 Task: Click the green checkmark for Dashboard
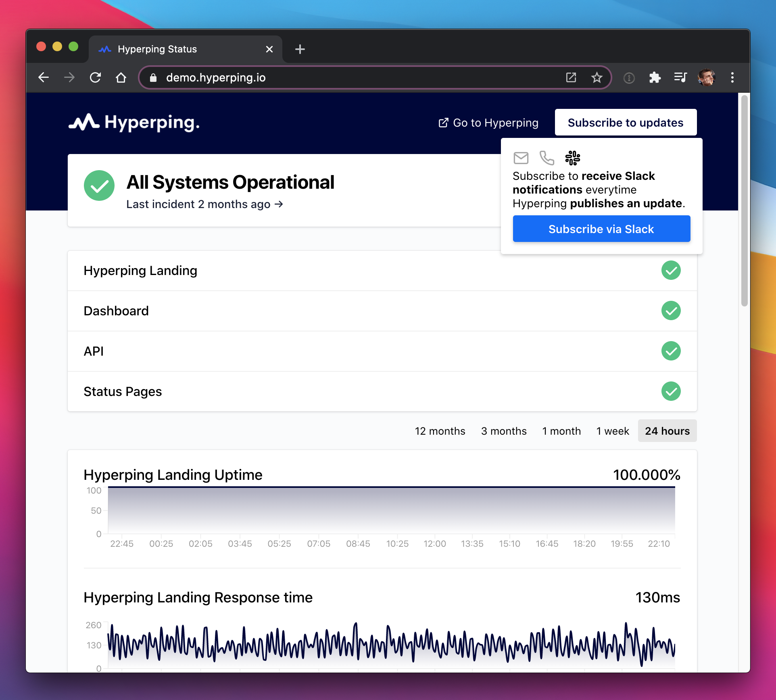coord(670,310)
